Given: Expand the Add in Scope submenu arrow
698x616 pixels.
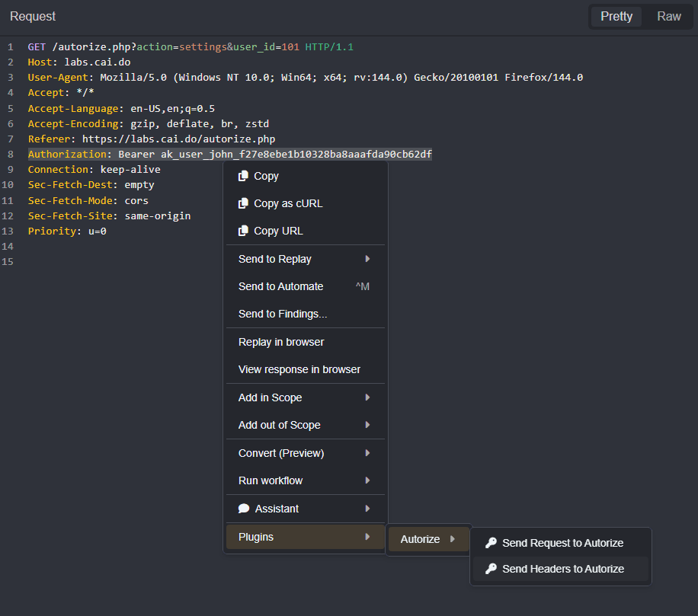Looking at the screenshot, I should click(x=367, y=397).
